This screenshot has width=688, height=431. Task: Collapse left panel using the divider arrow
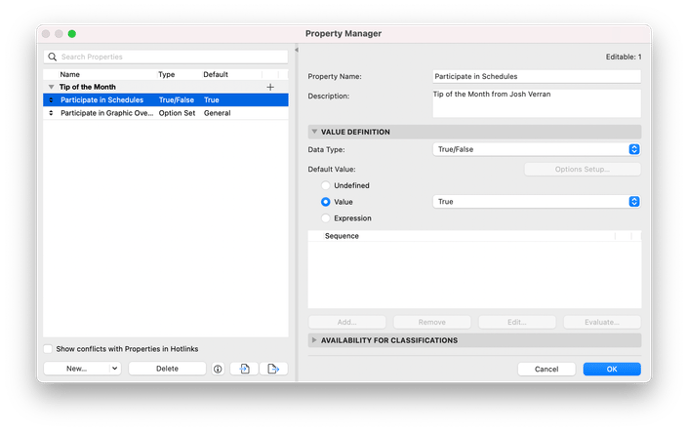pyautogui.click(x=297, y=50)
